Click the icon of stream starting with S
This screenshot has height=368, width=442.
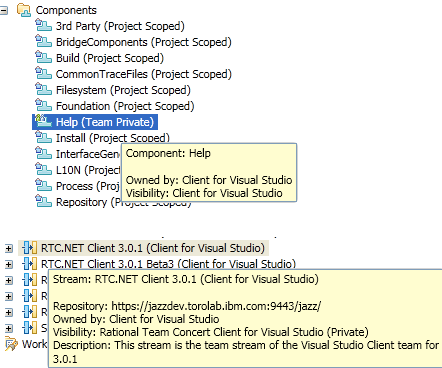29,328
